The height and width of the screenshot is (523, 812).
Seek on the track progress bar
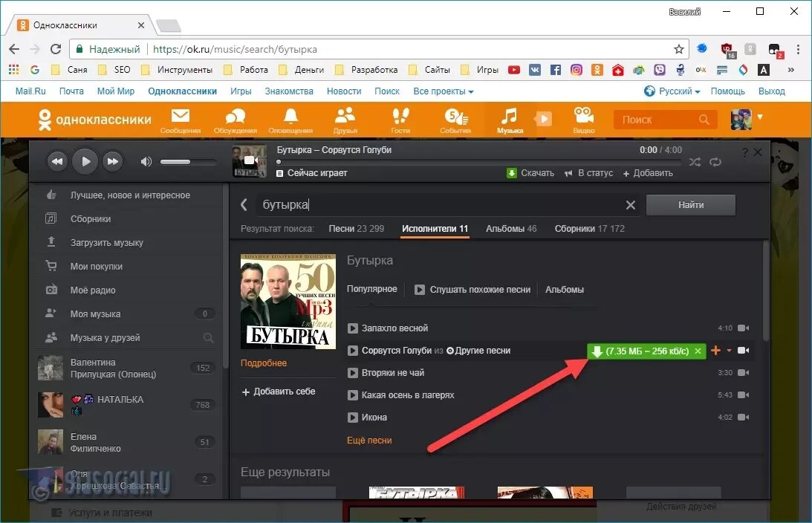pos(479,162)
